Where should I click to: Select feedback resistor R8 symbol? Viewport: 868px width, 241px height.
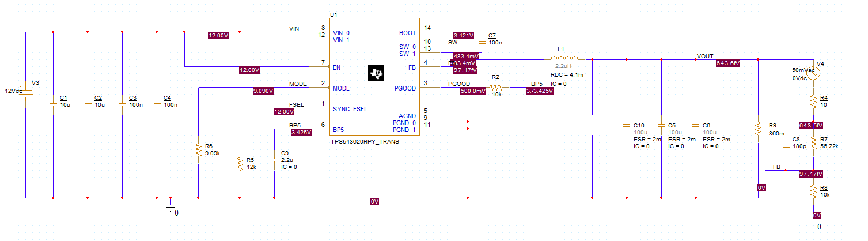click(813, 191)
